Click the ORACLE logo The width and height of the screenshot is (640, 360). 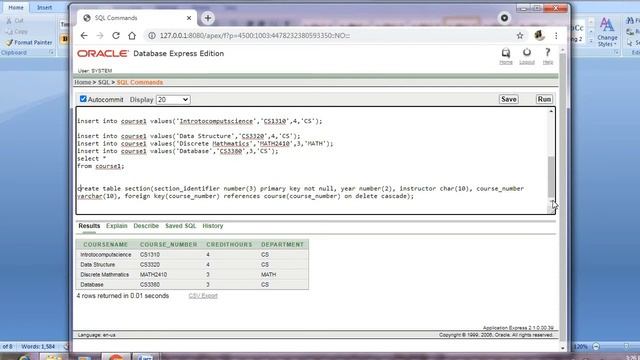pos(103,53)
